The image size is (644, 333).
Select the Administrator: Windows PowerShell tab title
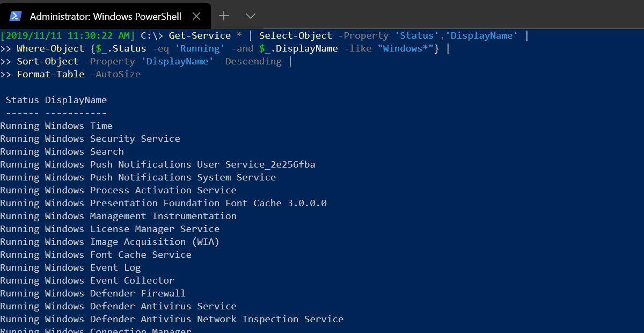click(x=106, y=16)
